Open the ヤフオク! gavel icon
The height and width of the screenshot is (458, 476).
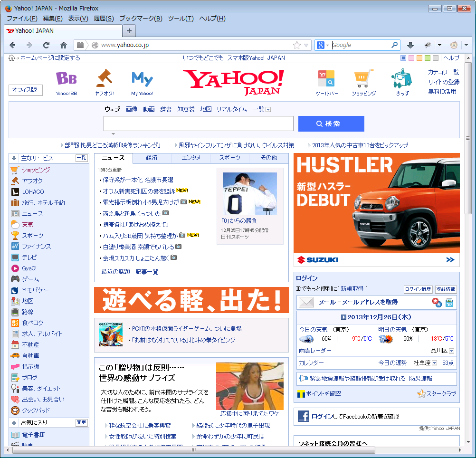[x=105, y=78]
